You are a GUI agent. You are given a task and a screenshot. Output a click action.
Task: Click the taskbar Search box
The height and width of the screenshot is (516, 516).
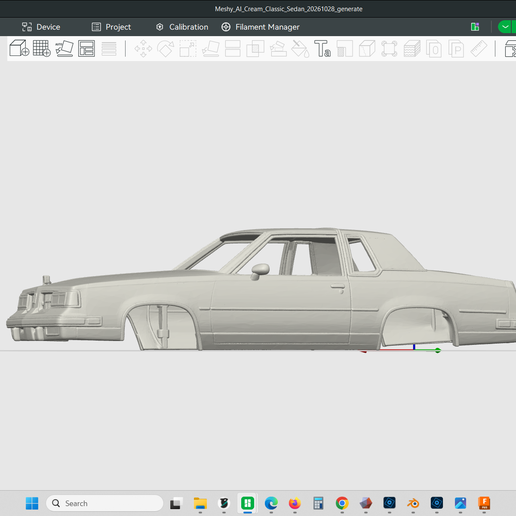(x=104, y=503)
